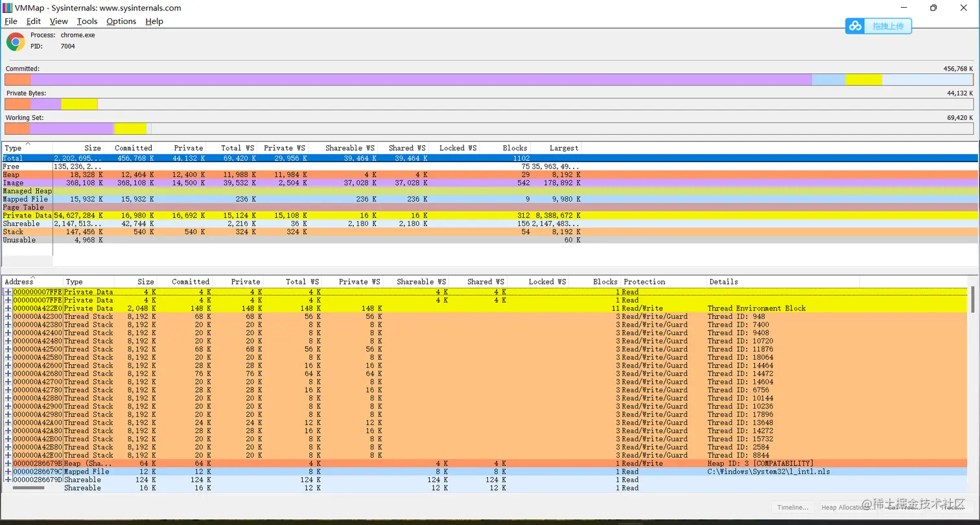
Task: Select the Private Data summary row
Action: 489,215
